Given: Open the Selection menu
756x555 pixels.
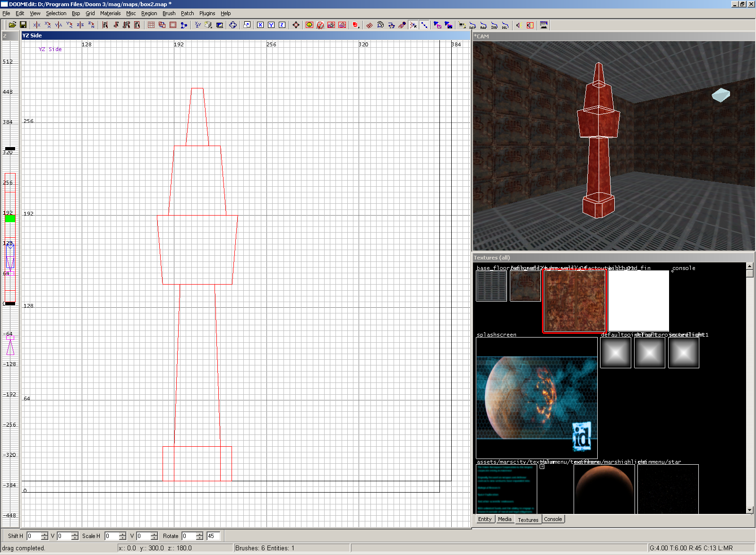Looking at the screenshot, I should pyautogui.click(x=56, y=13).
